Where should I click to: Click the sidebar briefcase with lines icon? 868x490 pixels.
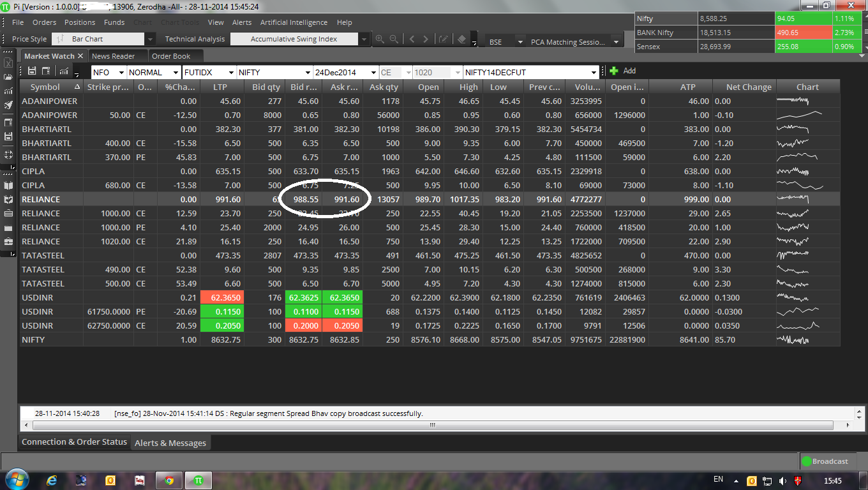pyautogui.click(x=8, y=214)
